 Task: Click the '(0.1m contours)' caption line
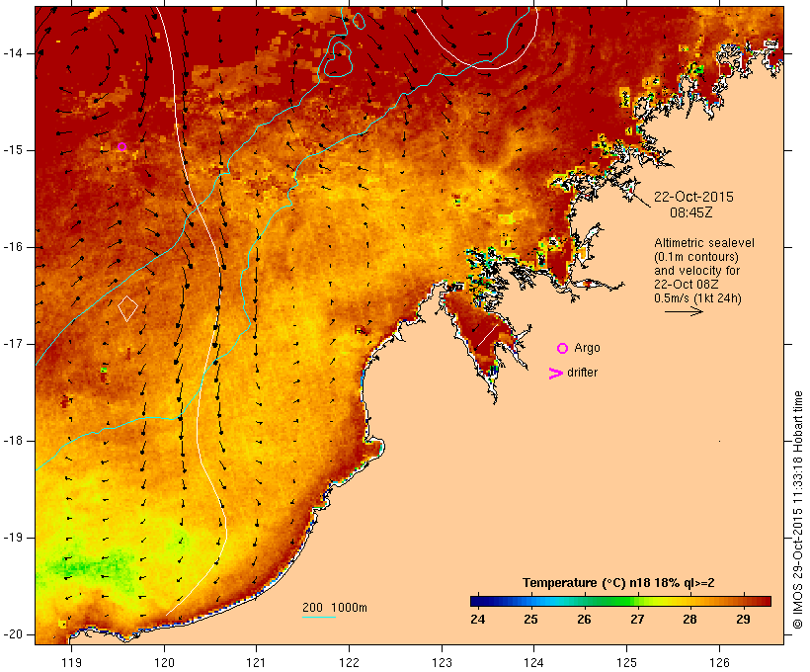[x=696, y=257]
